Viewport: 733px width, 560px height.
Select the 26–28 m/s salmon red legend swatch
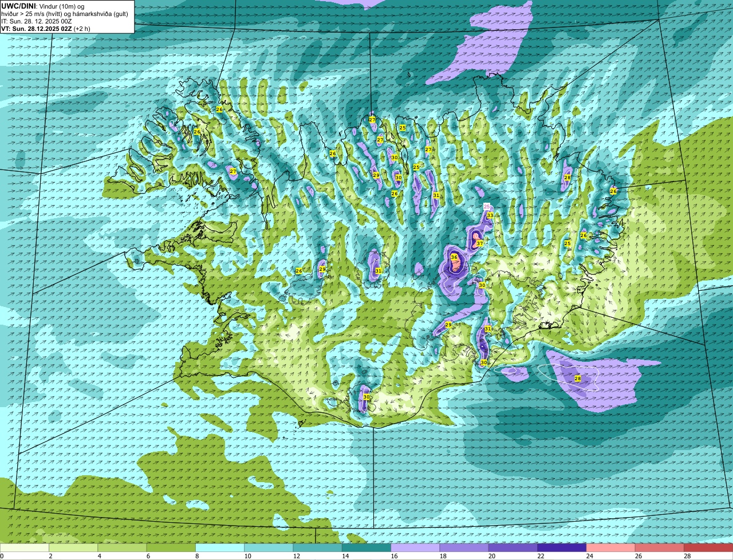(659, 548)
